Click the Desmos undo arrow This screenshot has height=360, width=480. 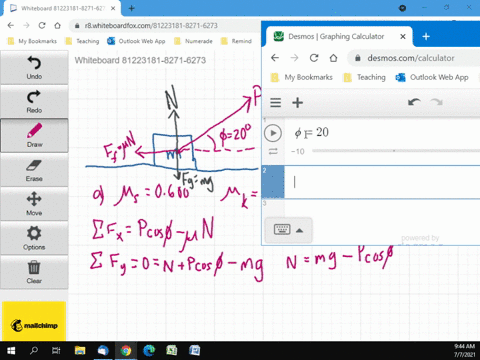(414, 102)
